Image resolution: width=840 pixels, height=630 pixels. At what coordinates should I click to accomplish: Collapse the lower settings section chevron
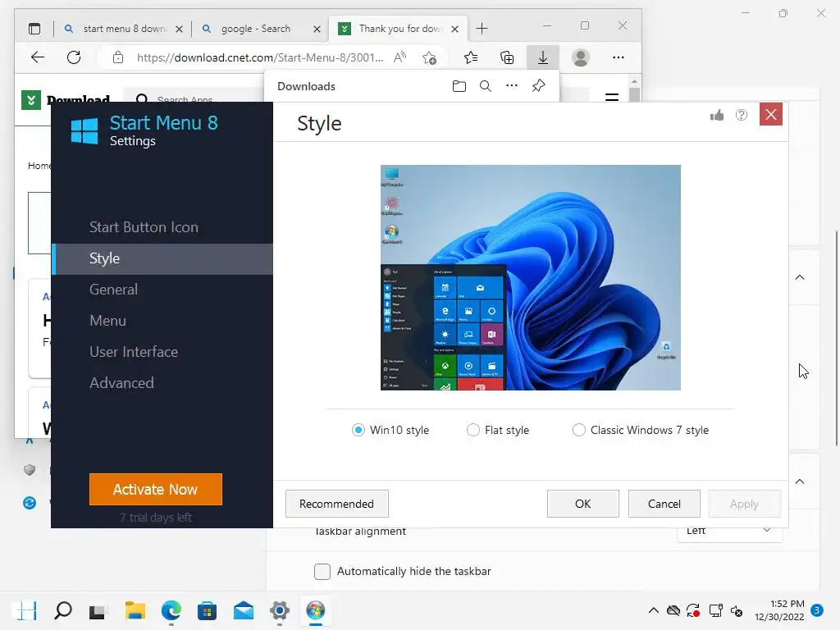800,481
